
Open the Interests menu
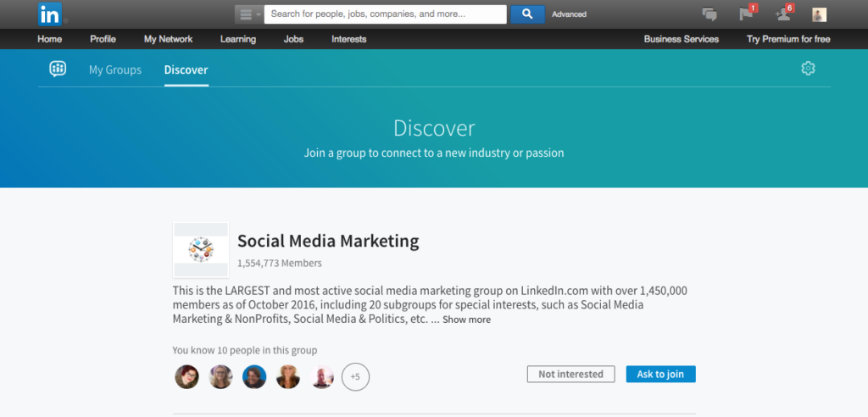click(x=348, y=39)
